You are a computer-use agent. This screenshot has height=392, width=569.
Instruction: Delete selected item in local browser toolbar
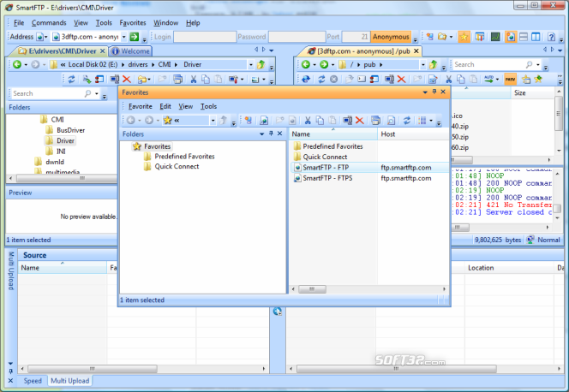[x=127, y=79]
